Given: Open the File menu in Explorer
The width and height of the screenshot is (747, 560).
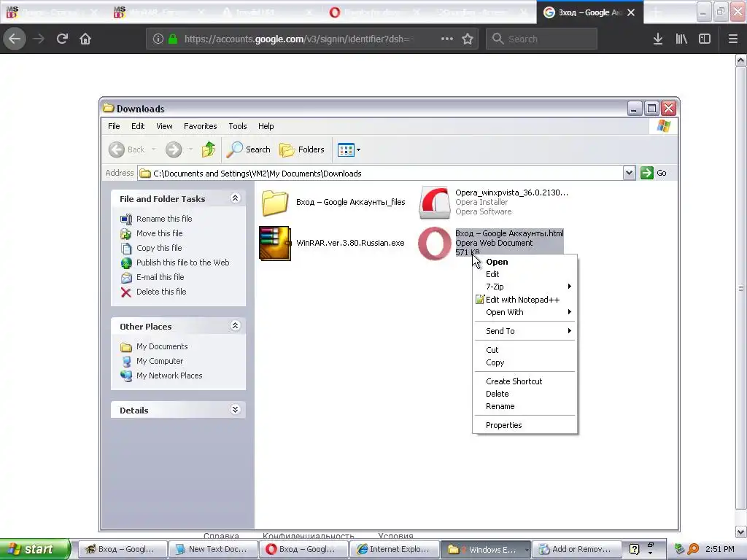Looking at the screenshot, I should [x=114, y=126].
